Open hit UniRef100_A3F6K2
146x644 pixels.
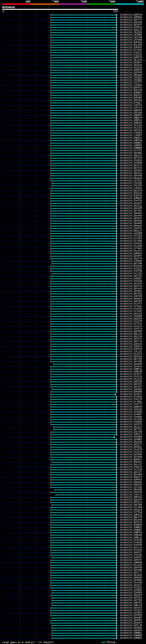coord(131,47)
